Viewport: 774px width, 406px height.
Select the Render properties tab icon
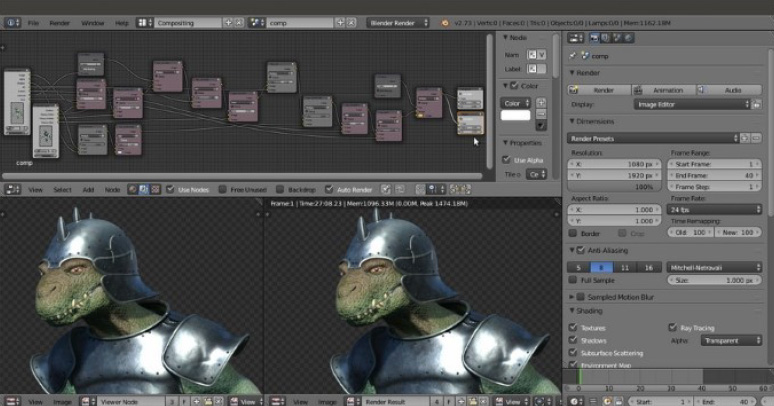(594, 38)
